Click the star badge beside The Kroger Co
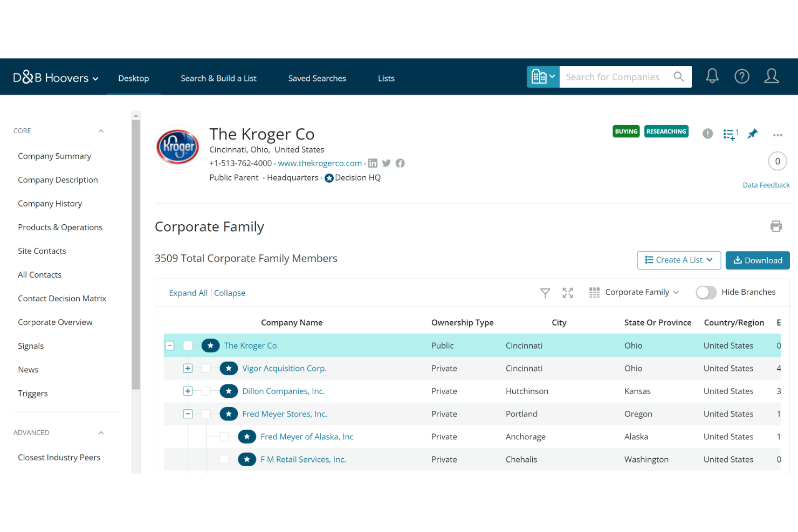Image resolution: width=798 pixels, height=532 pixels. pos(210,346)
